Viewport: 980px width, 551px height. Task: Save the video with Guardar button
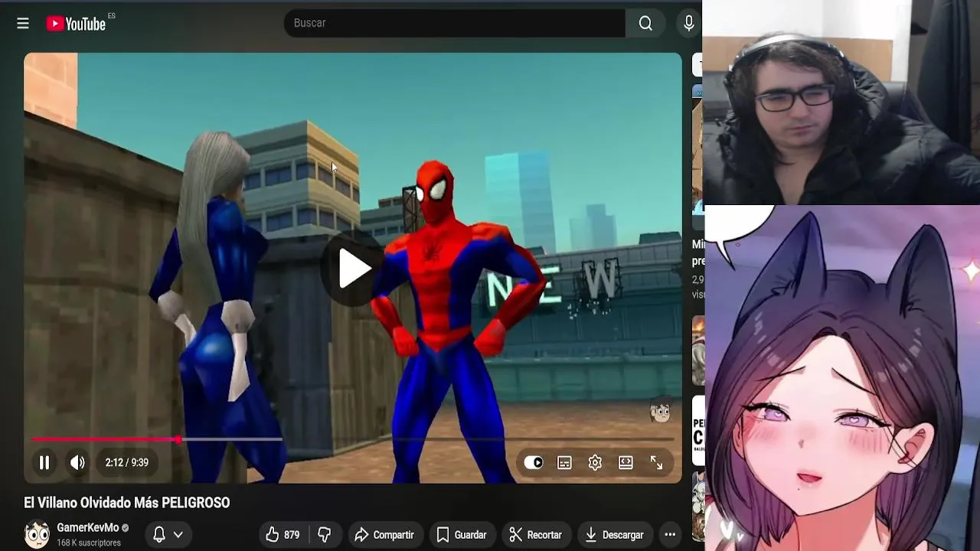click(x=462, y=535)
